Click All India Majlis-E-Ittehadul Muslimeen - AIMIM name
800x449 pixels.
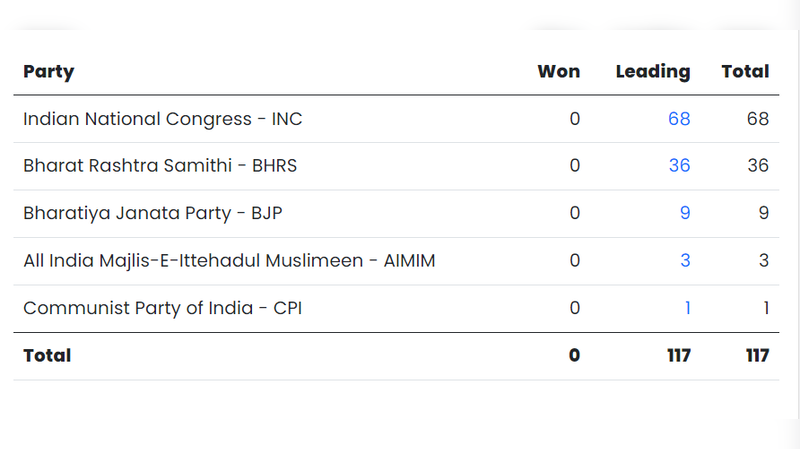[x=229, y=261]
